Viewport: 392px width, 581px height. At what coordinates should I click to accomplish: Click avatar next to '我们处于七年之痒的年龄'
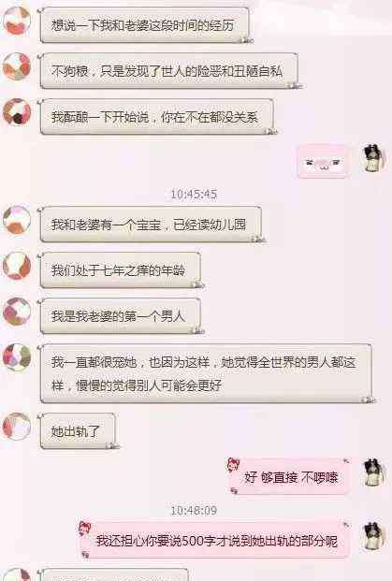coord(17,266)
